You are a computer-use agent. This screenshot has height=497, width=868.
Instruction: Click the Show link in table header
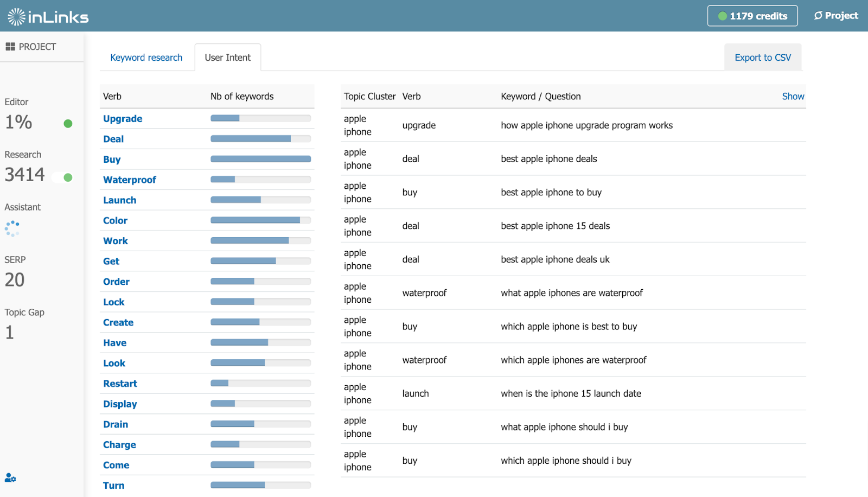[x=793, y=96]
